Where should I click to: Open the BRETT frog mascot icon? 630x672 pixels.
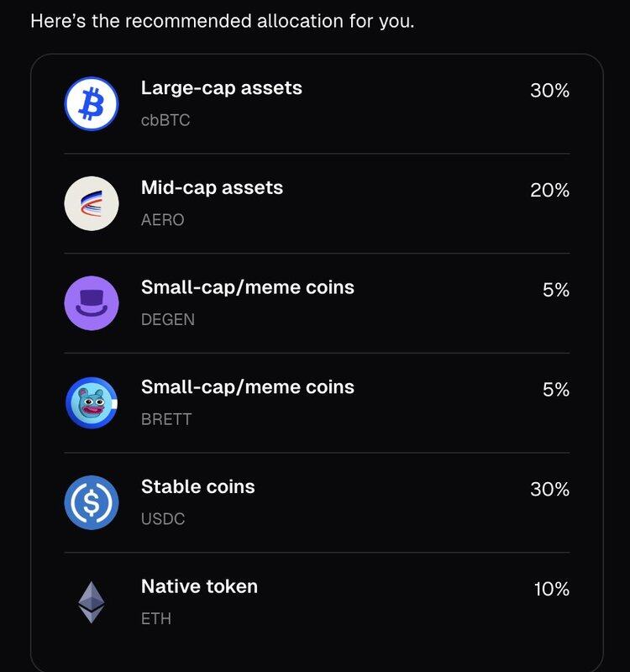(92, 403)
